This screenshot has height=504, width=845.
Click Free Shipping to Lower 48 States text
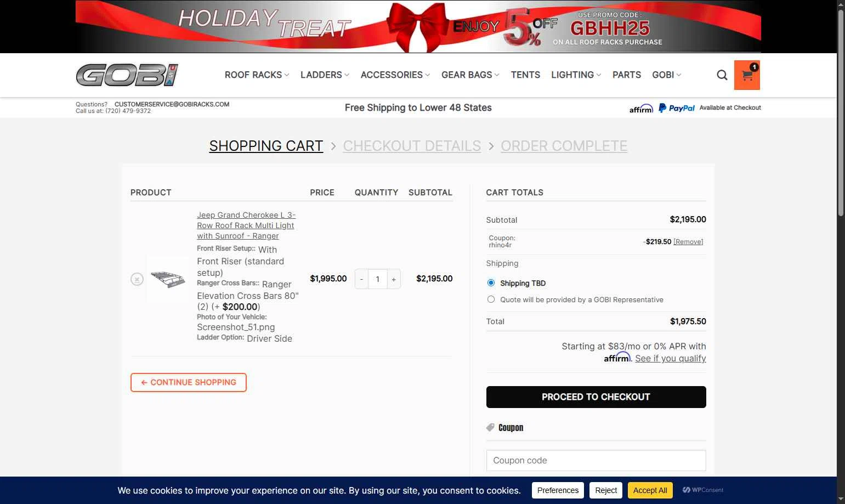coord(418,108)
